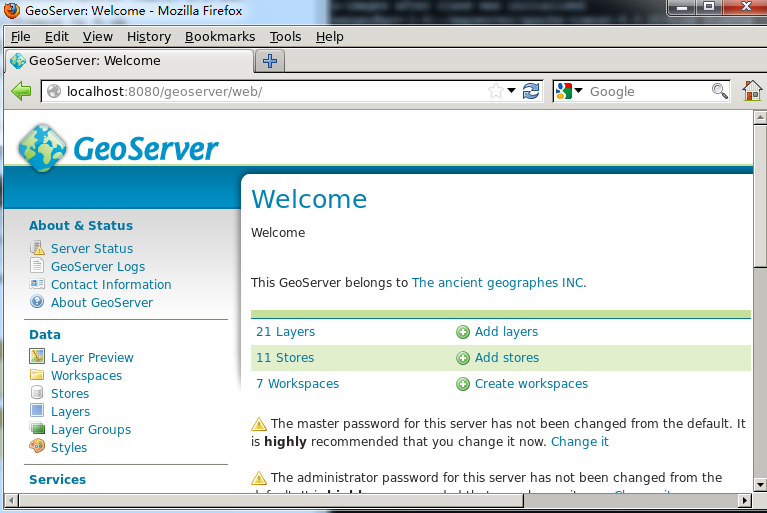
Task: Click the Layers blue square icon
Action: [37, 410]
